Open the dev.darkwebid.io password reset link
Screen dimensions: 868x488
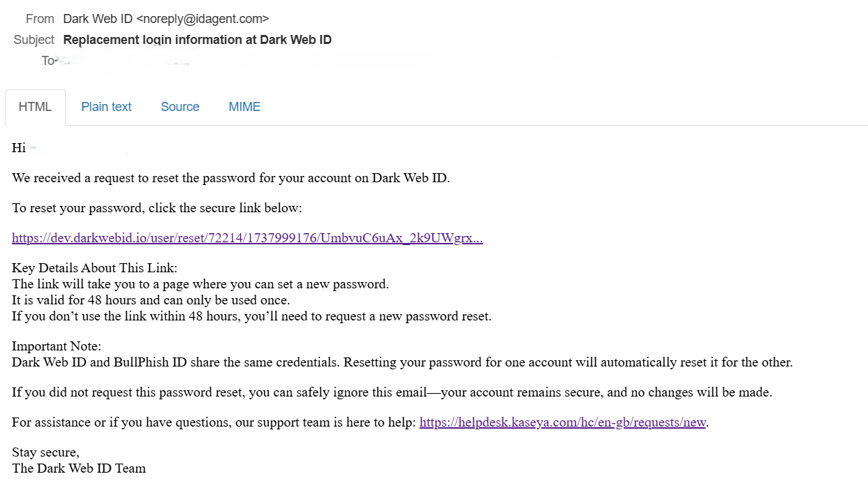pos(247,238)
